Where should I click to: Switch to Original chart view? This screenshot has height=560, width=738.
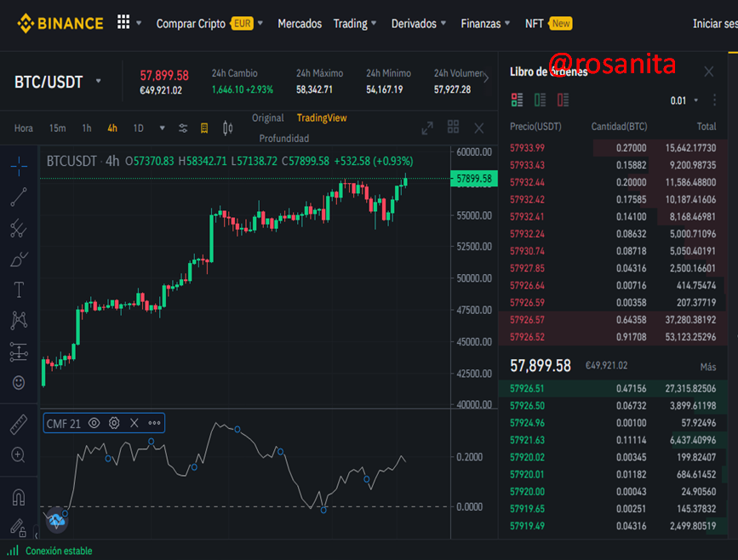click(x=268, y=118)
